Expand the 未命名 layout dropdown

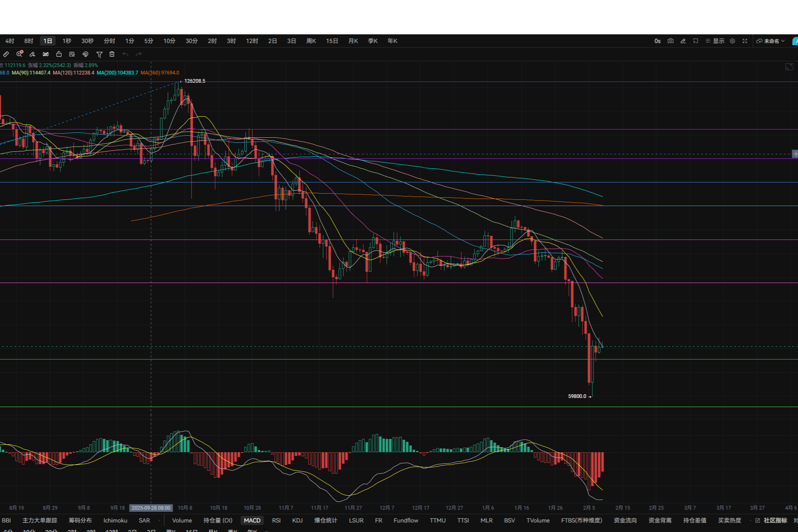771,41
